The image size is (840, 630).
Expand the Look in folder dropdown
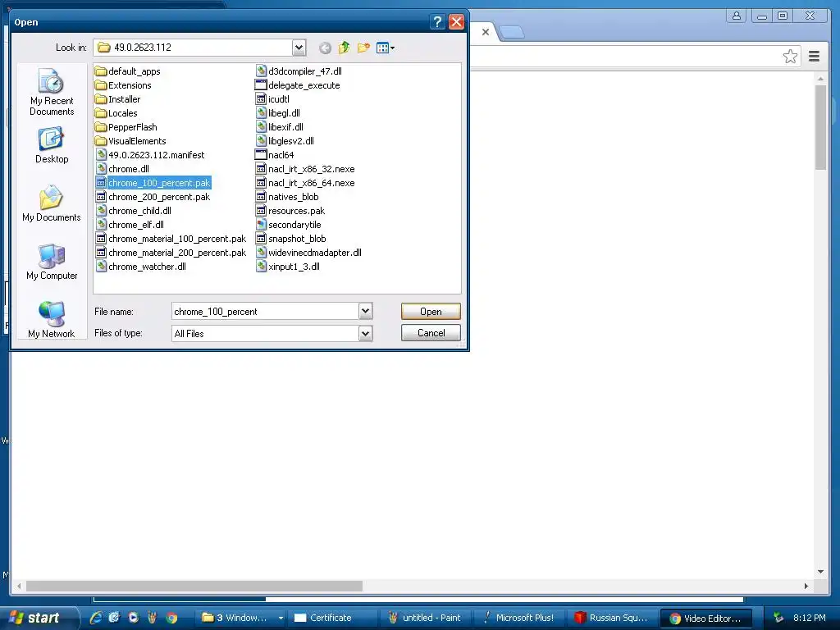[x=299, y=48]
